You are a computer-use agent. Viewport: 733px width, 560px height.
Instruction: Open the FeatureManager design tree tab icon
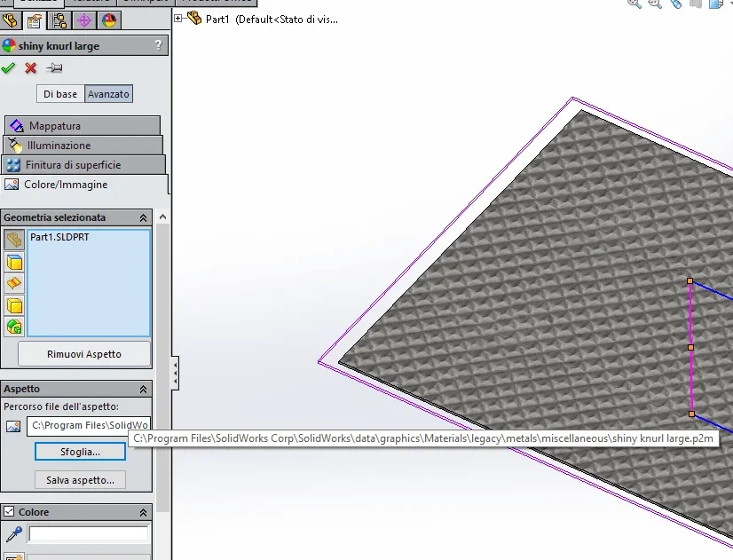11,20
